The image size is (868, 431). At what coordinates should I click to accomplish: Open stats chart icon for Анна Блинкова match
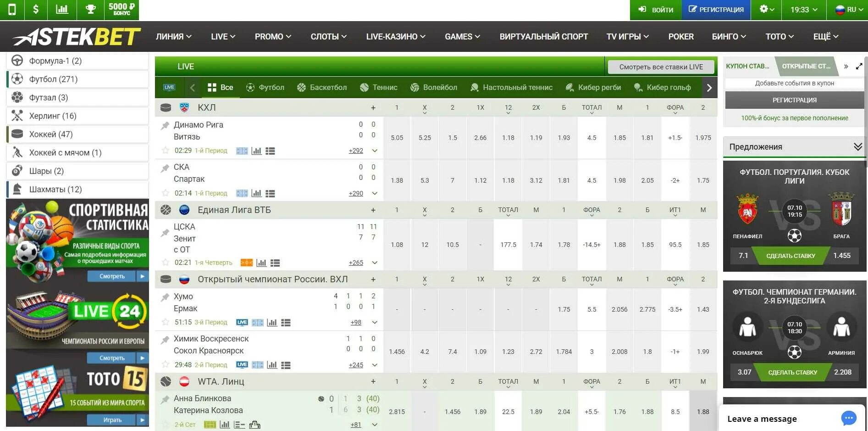[x=225, y=425]
